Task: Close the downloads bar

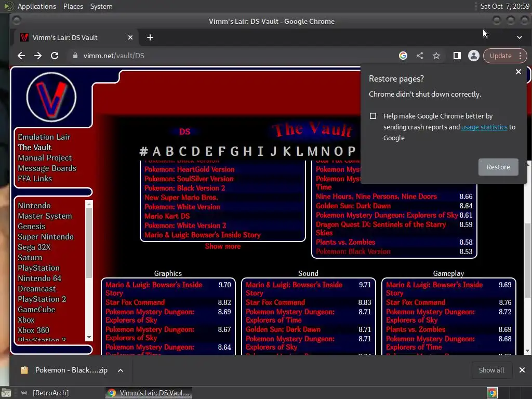Action: pos(522,370)
